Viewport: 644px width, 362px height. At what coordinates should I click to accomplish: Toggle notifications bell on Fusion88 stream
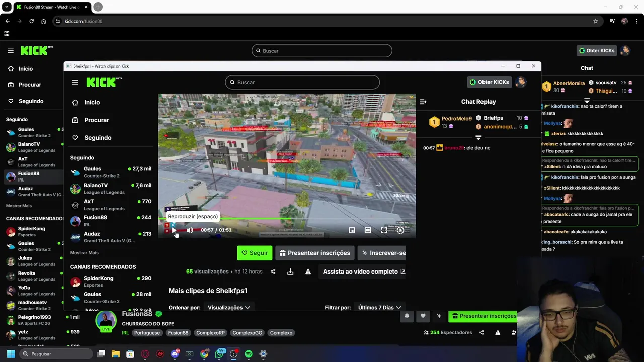click(x=407, y=316)
